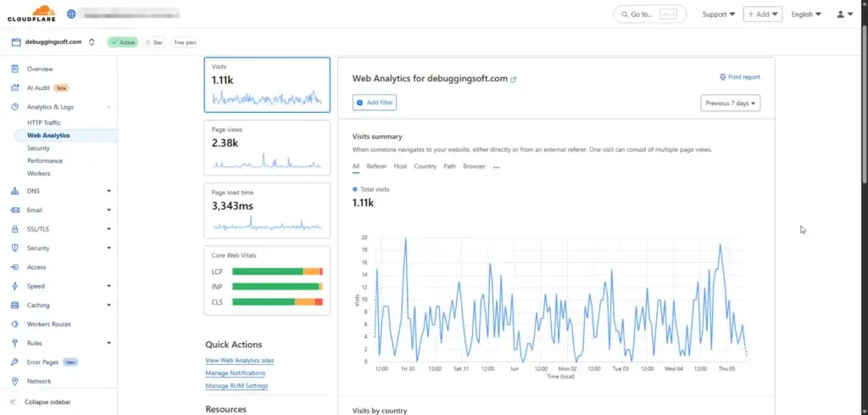868x415 pixels.
Task: Open Manage RUM Settings link
Action: [237, 385]
